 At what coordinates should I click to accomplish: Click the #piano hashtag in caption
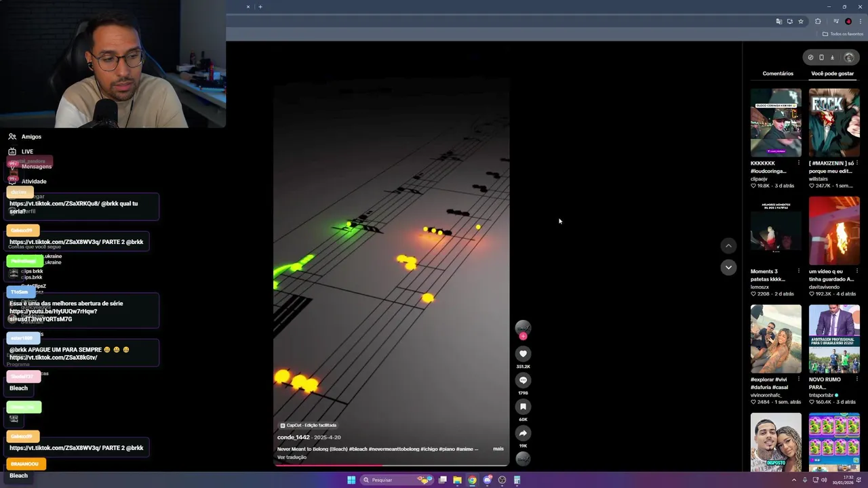click(x=447, y=449)
